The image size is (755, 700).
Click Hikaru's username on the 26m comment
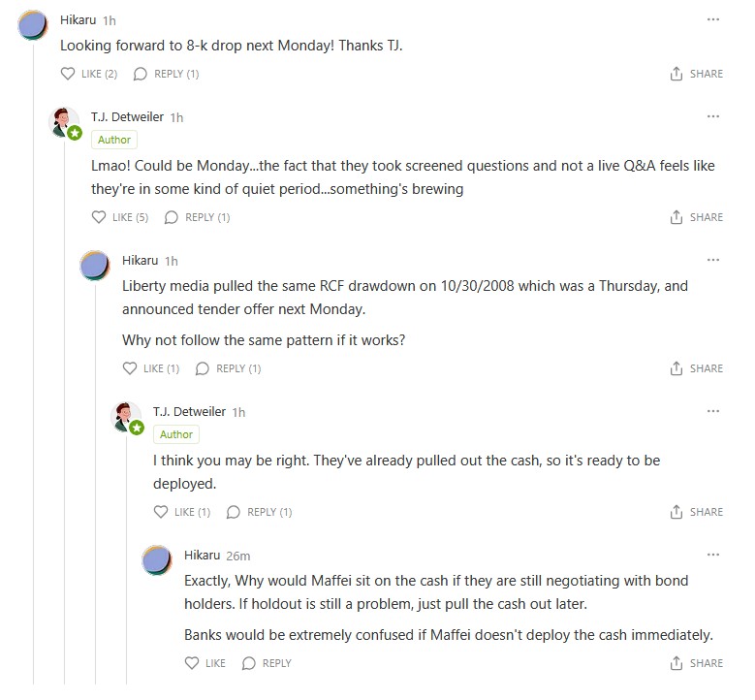[x=202, y=556]
